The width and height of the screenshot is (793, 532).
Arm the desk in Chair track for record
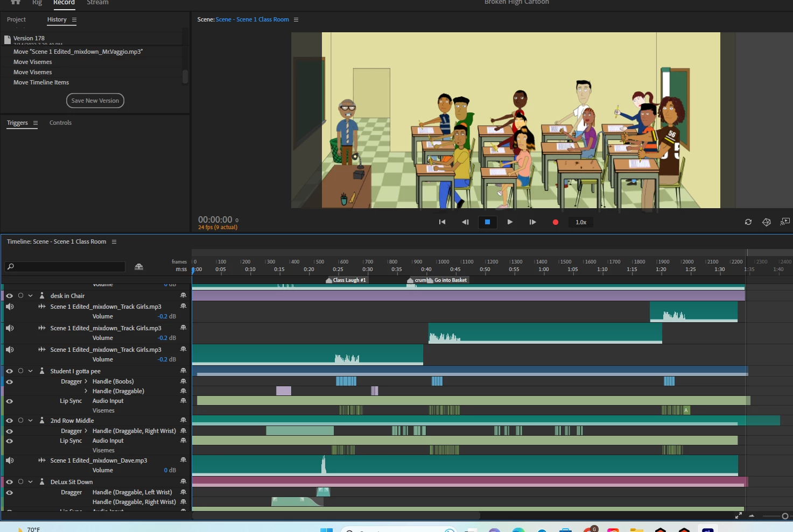click(183, 296)
